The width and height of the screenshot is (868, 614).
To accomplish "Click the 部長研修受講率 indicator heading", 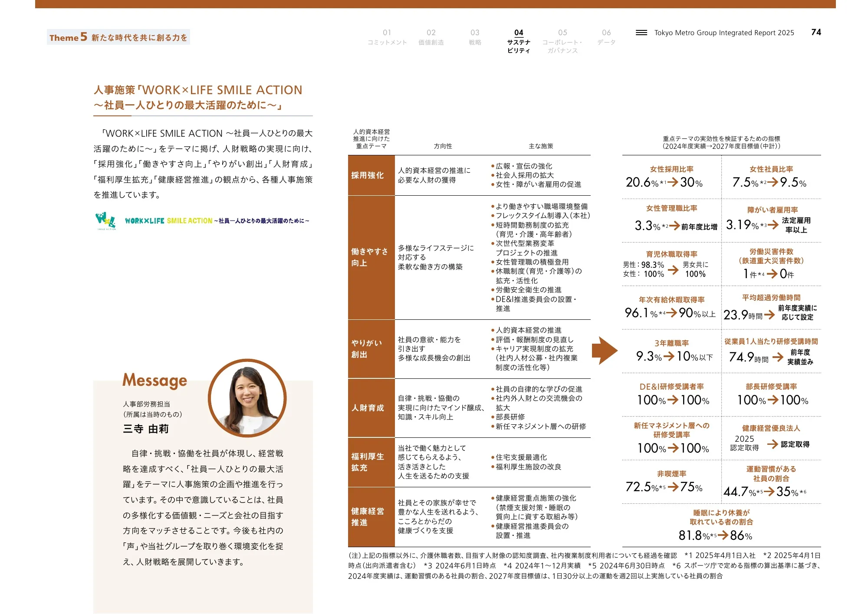I will [771, 387].
